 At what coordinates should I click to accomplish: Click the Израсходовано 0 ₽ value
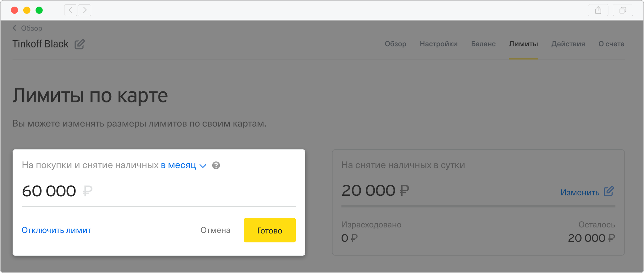coord(349,238)
